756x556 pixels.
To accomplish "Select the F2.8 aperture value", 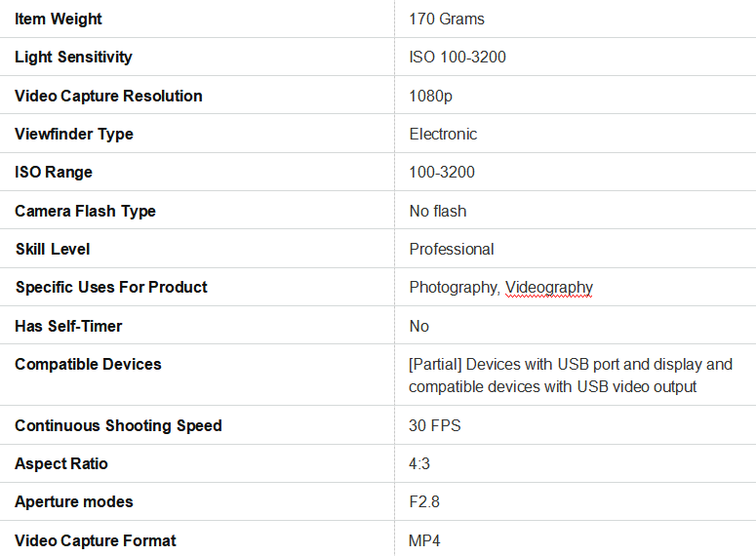I will (426, 501).
